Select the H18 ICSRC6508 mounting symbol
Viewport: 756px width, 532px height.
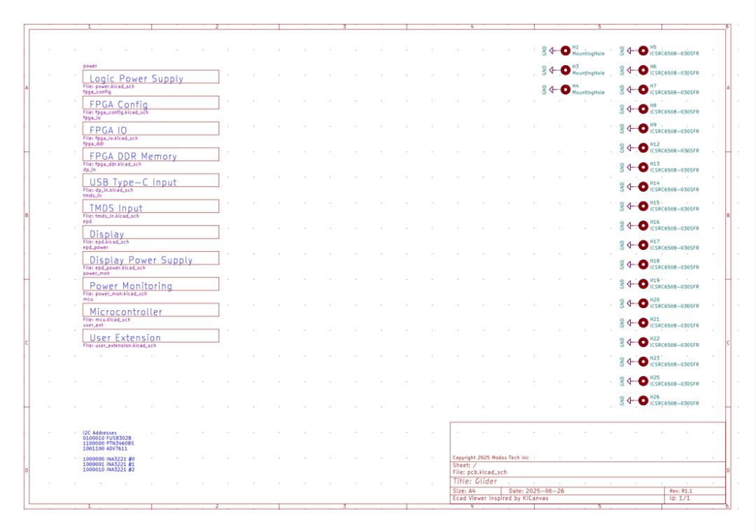643,265
